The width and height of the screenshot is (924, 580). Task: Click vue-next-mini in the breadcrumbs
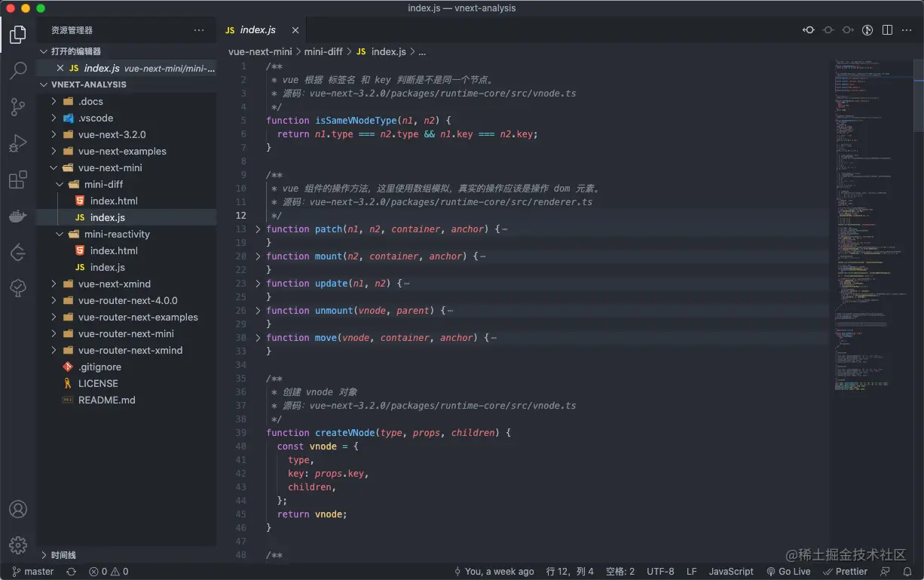[260, 51]
